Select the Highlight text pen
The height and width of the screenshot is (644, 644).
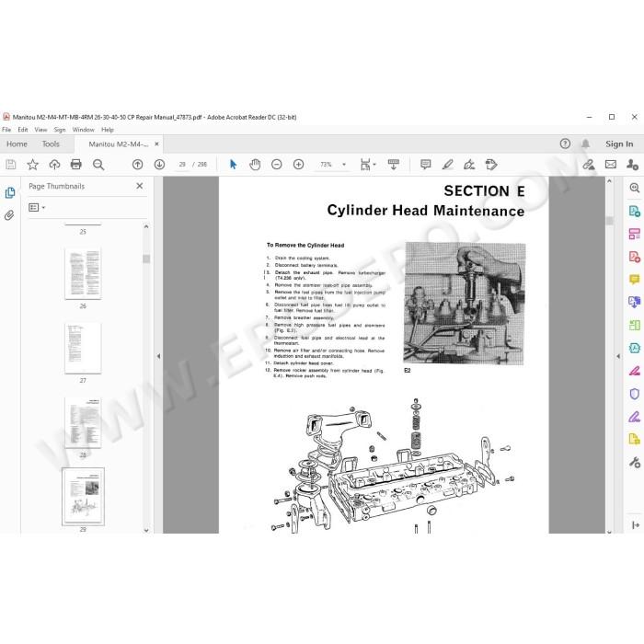(x=448, y=165)
